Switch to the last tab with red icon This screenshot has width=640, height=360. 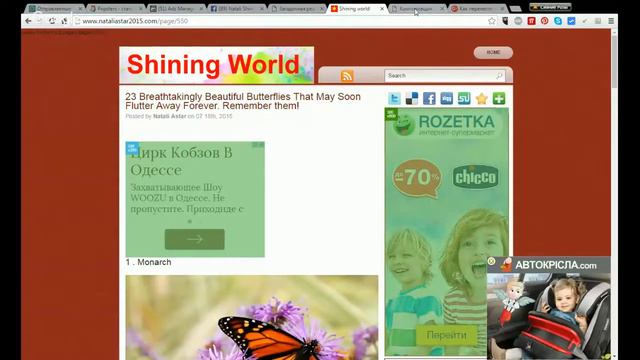(477, 9)
